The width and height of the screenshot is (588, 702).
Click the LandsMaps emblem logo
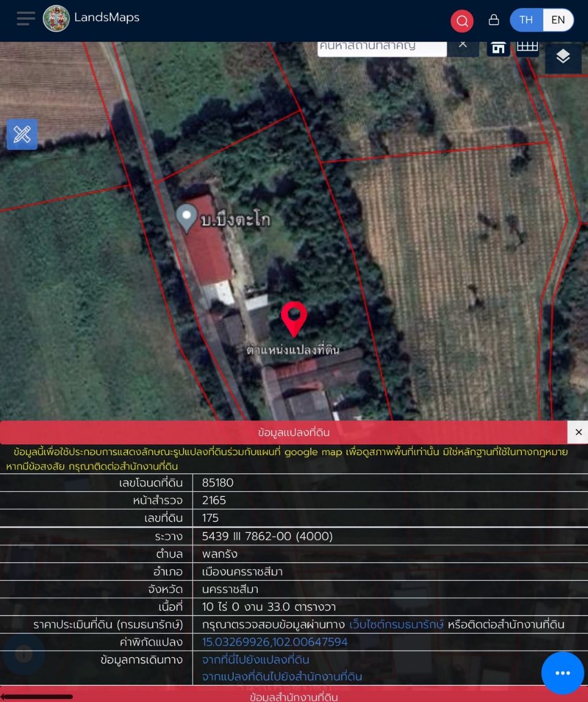click(56, 18)
